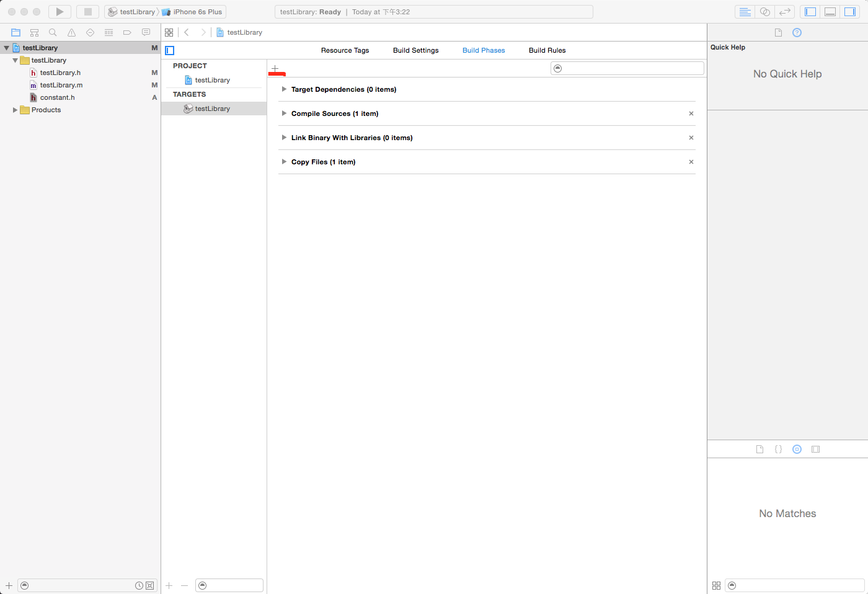Expand Copy Files phase
The width and height of the screenshot is (868, 594).
click(x=284, y=162)
